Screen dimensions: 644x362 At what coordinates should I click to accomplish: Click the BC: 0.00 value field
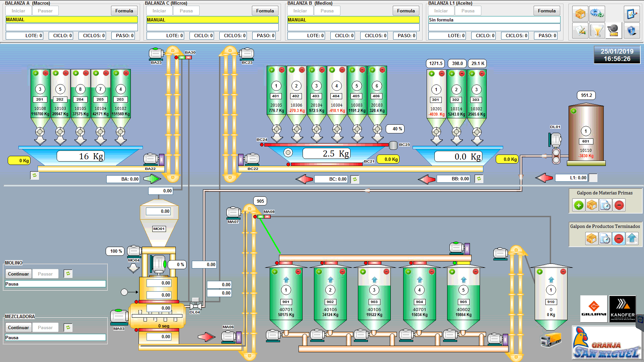(331, 179)
